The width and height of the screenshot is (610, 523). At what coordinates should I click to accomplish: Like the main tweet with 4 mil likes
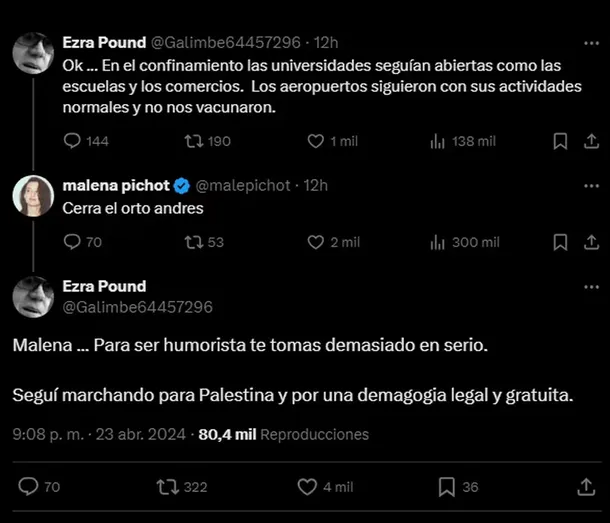coord(308,487)
